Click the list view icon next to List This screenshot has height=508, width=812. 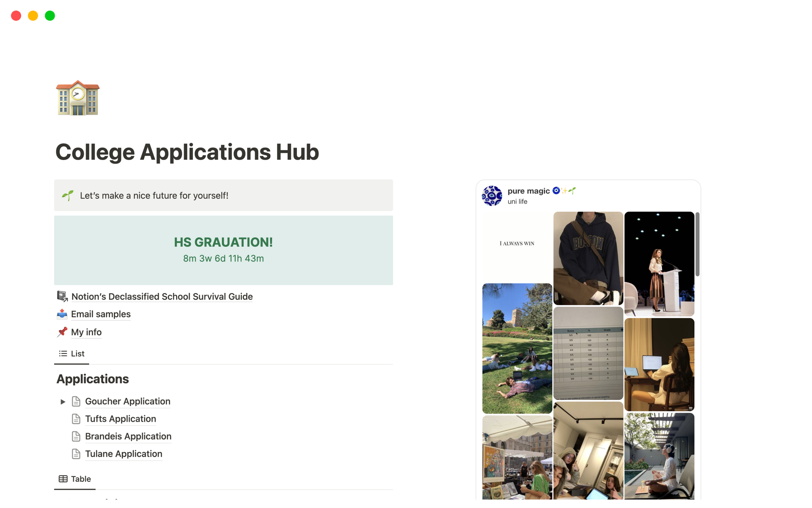63,353
